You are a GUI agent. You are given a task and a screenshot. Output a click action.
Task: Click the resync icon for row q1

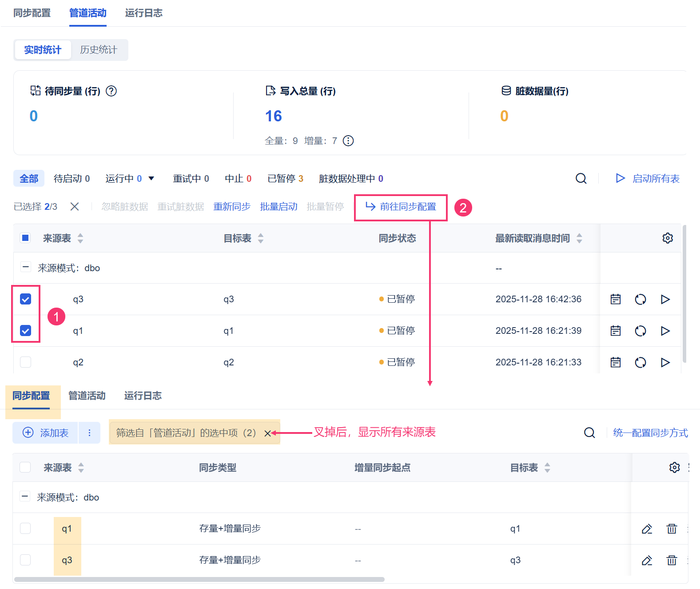pos(640,331)
